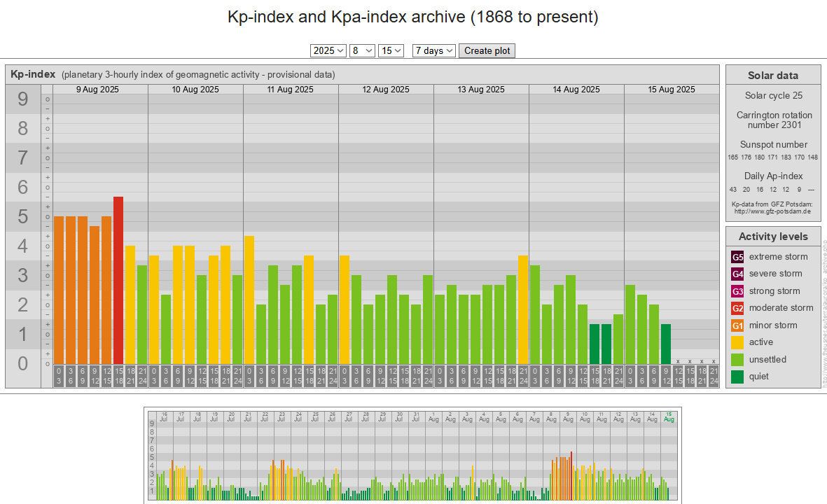Click the light green unsettled level swatch
This screenshot has width=827, height=504.
pos(737,360)
